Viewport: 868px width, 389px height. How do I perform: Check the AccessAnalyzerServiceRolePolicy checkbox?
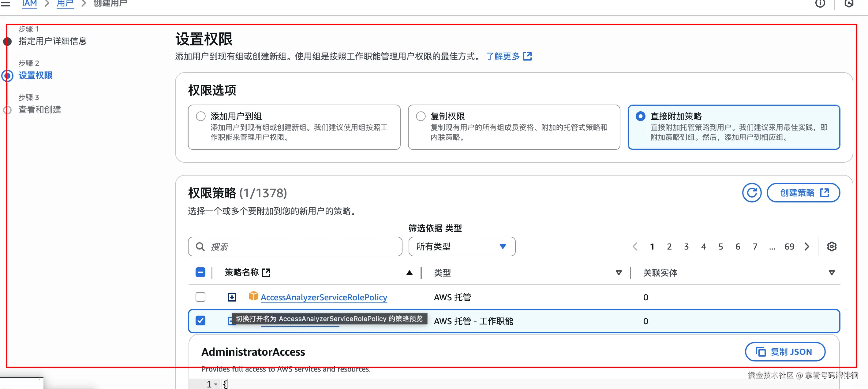point(200,297)
